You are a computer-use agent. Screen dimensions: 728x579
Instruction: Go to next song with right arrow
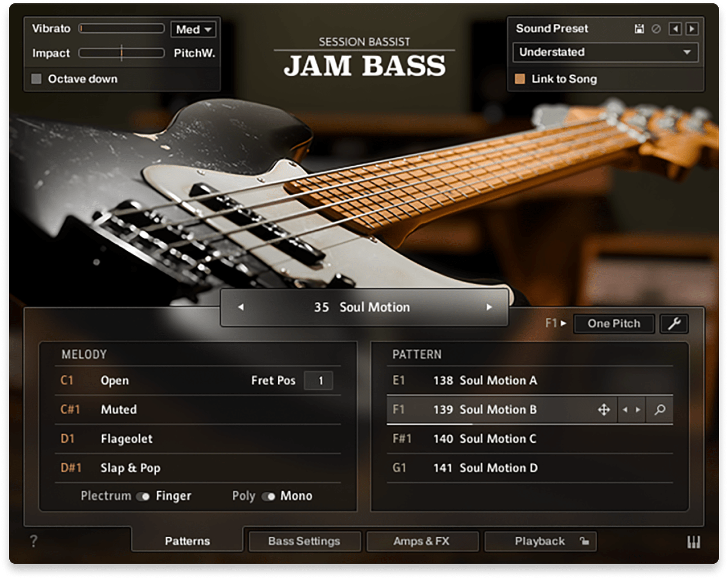[489, 307]
